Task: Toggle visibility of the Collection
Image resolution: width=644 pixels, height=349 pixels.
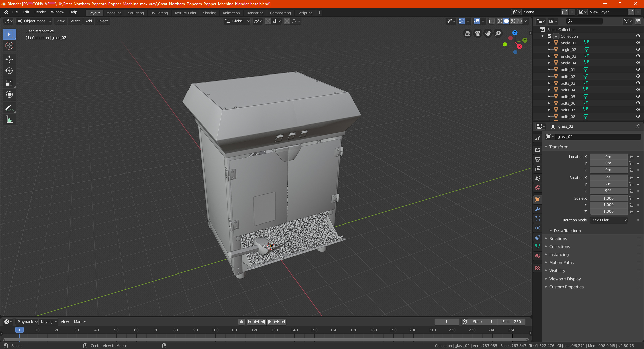Action: tap(638, 36)
